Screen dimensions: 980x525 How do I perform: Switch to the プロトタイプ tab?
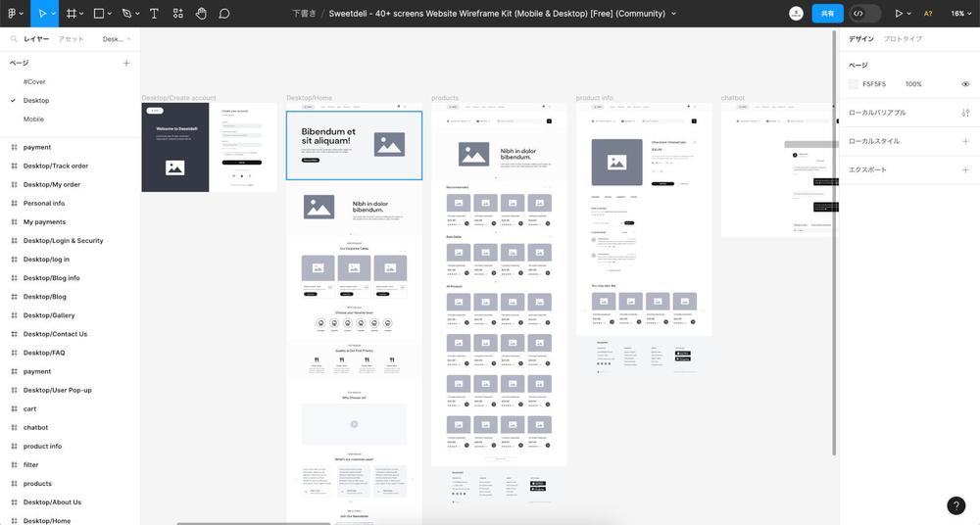point(903,39)
